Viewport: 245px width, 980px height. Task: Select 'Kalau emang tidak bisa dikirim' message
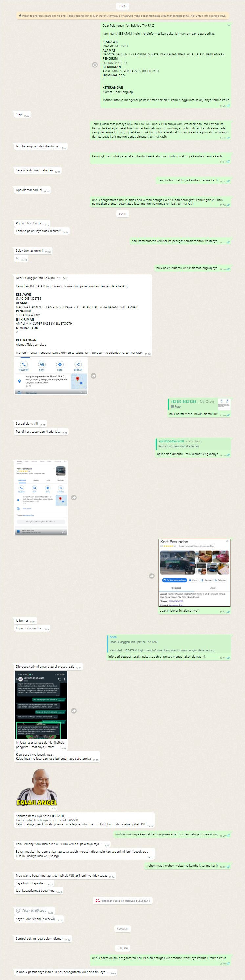click(63, 844)
